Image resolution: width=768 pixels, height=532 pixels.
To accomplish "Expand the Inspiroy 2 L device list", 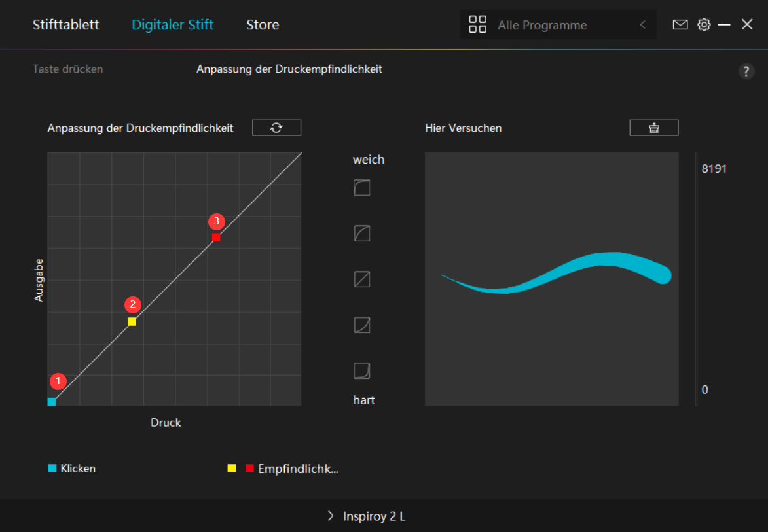I will (366, 516).
